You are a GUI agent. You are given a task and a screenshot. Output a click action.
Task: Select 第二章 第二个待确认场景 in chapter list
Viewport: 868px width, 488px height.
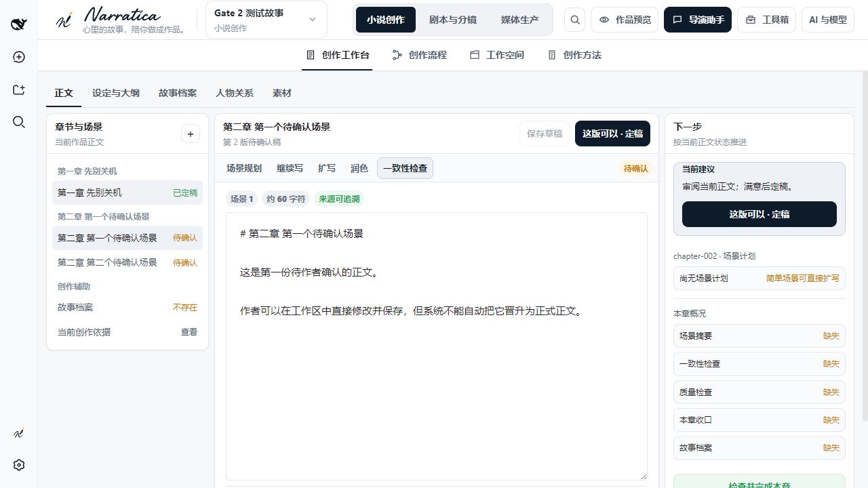point(127,262)
